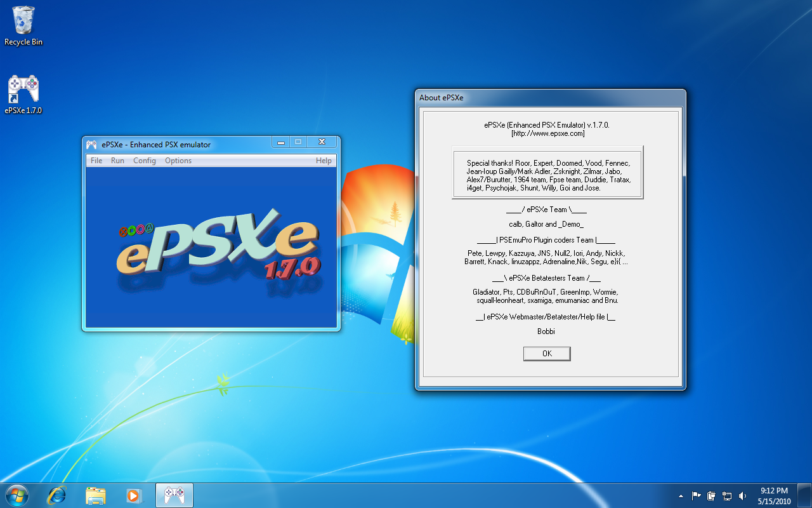The height and width of the screenshot is (508, 812).
Task: Minimize the ePSXe emulator window
Action: pyautogui.click(x=280, y=142)
